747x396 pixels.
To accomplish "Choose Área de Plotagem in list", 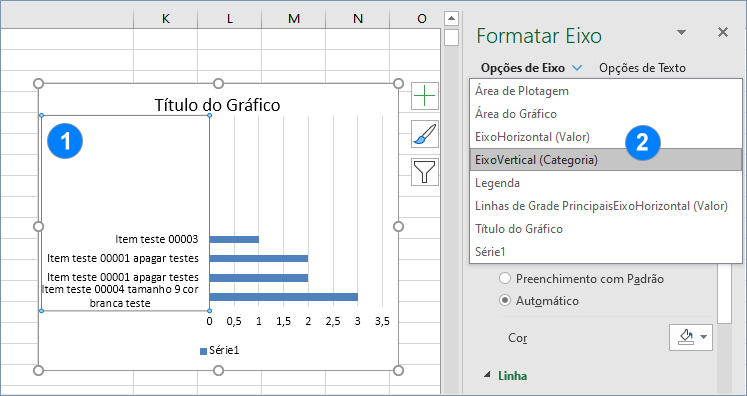I will [x=606, y=91].
